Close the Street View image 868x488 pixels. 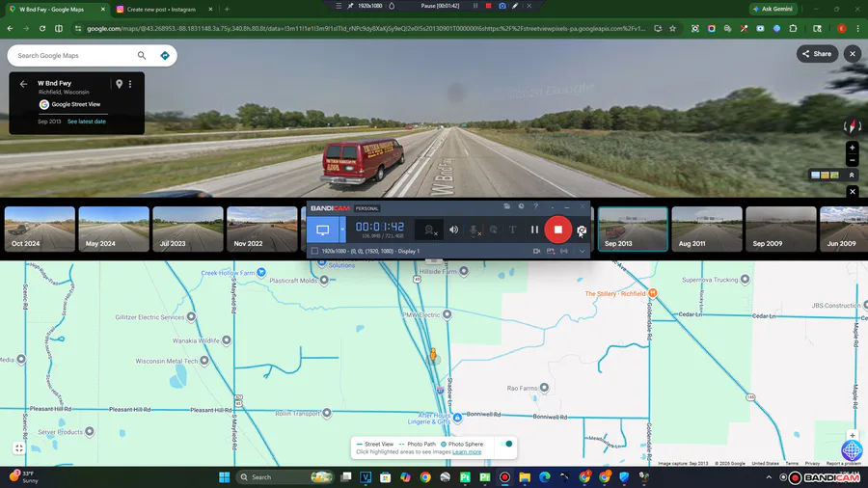[853, 54]
